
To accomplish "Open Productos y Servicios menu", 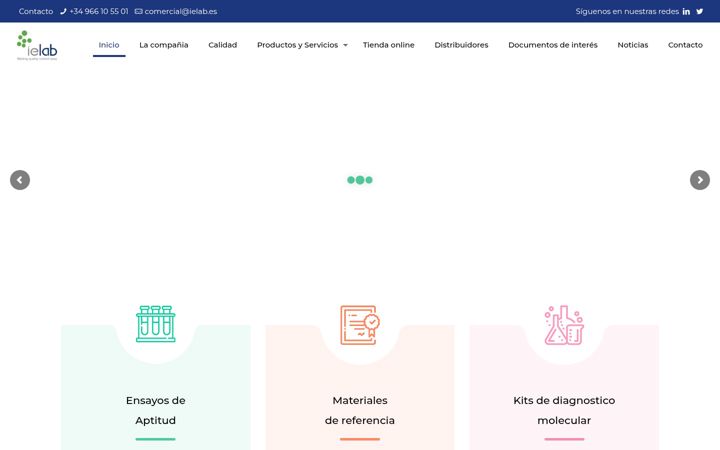I will click(x=298, y=45).
